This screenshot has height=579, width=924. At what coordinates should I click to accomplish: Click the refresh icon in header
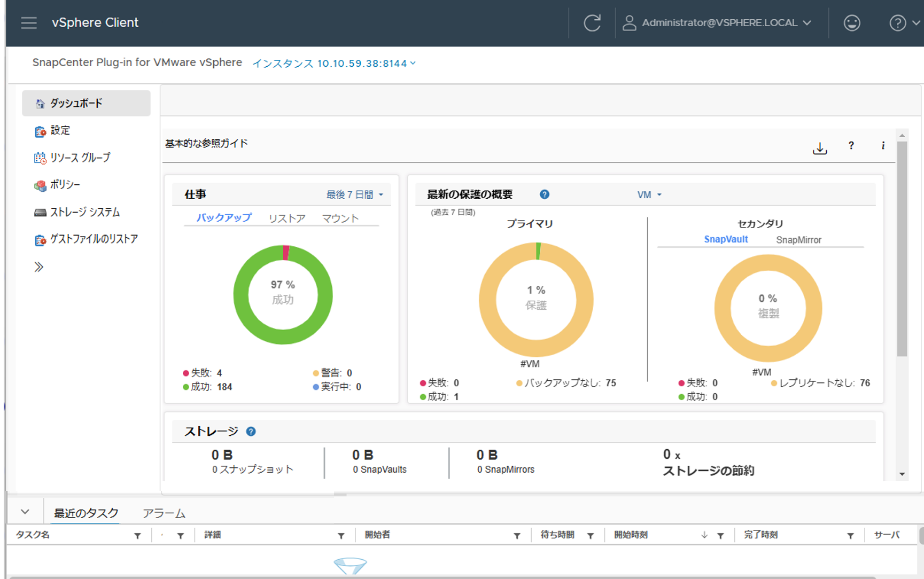592,22
